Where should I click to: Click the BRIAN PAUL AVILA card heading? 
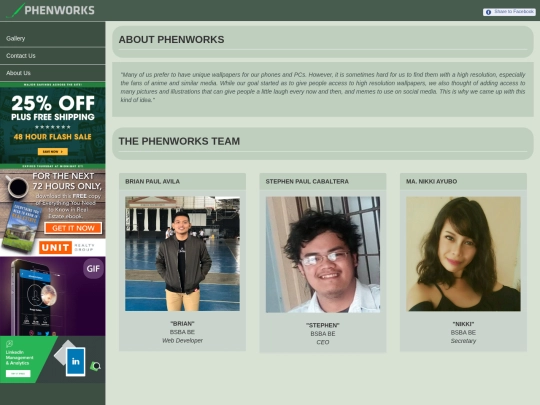tap(153, 181)
